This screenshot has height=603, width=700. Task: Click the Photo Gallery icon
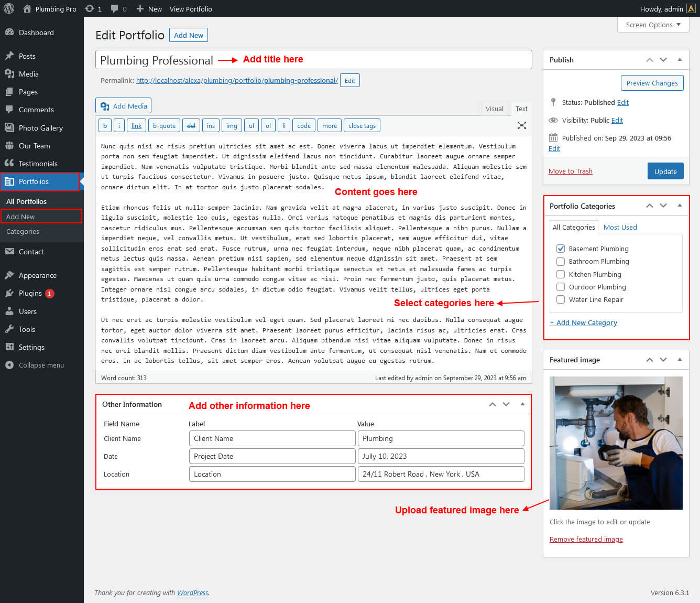tap(9, 127)
